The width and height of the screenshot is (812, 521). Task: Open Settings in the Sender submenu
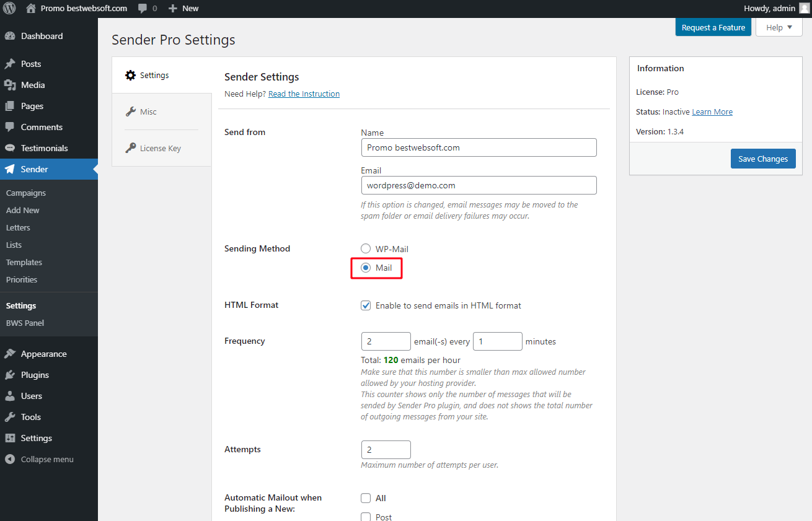pos(21,305)
